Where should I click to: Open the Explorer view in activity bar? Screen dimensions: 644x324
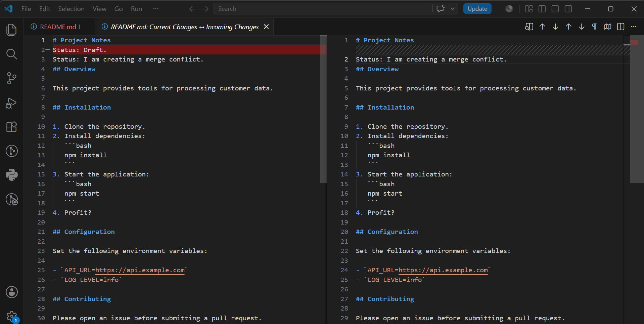12,30
